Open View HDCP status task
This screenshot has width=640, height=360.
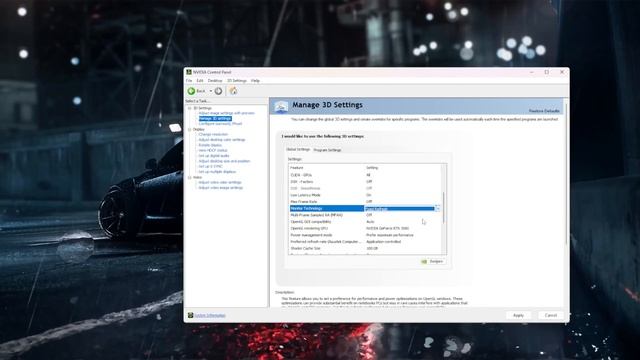213,150
